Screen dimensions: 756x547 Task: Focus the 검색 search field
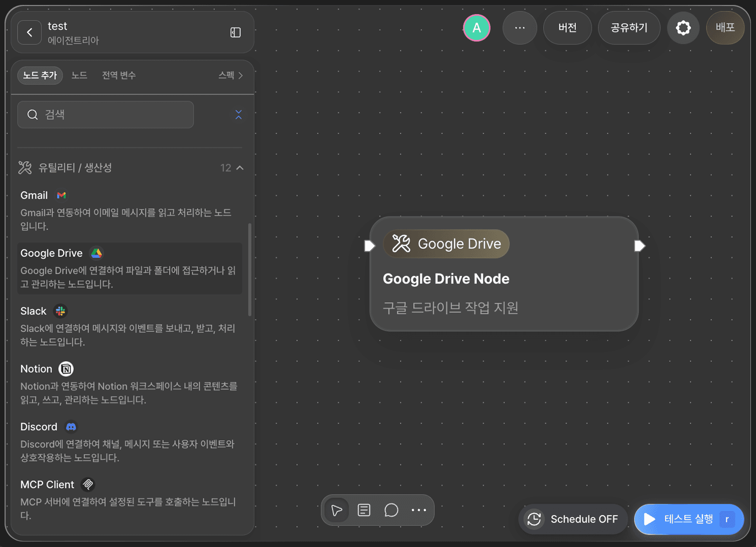coord(106,115)
